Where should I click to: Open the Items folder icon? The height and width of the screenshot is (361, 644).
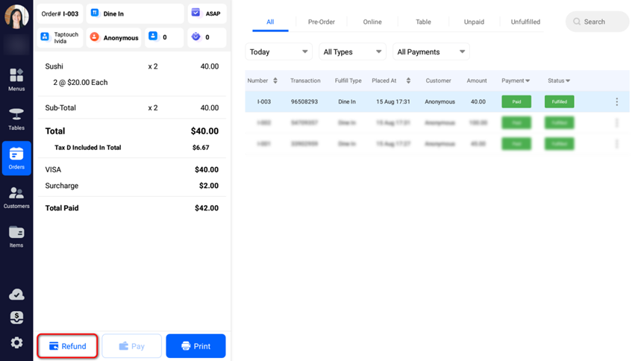pos(16,236)
